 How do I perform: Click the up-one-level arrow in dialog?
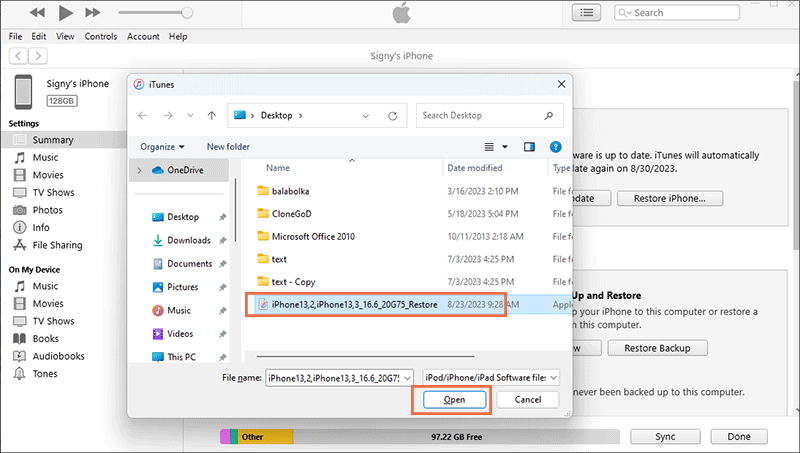[212, 116]
